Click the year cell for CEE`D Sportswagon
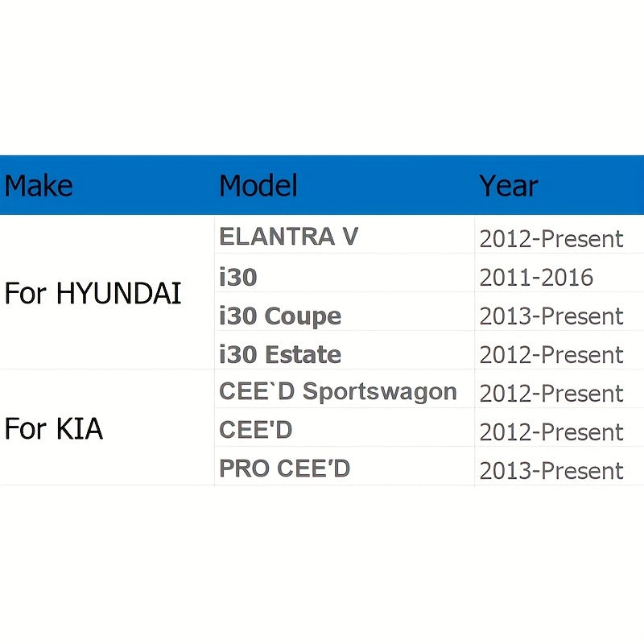 pos(551,394)
